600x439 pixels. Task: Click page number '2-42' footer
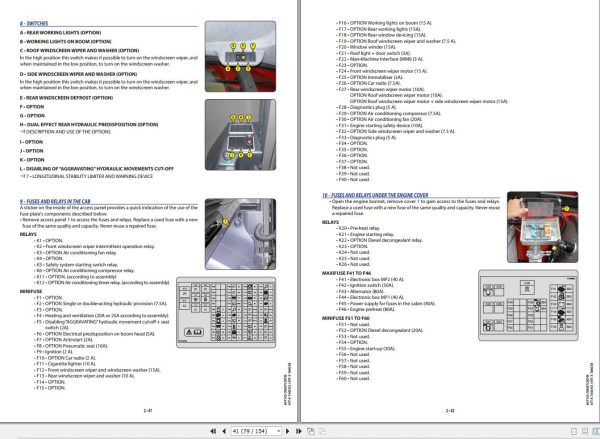(x=450, y=410)
